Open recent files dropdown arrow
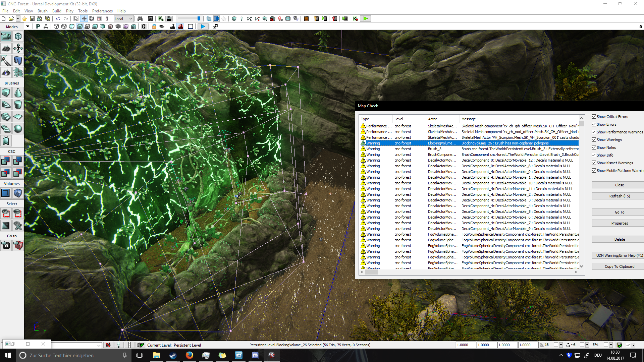 pos(18,19)
